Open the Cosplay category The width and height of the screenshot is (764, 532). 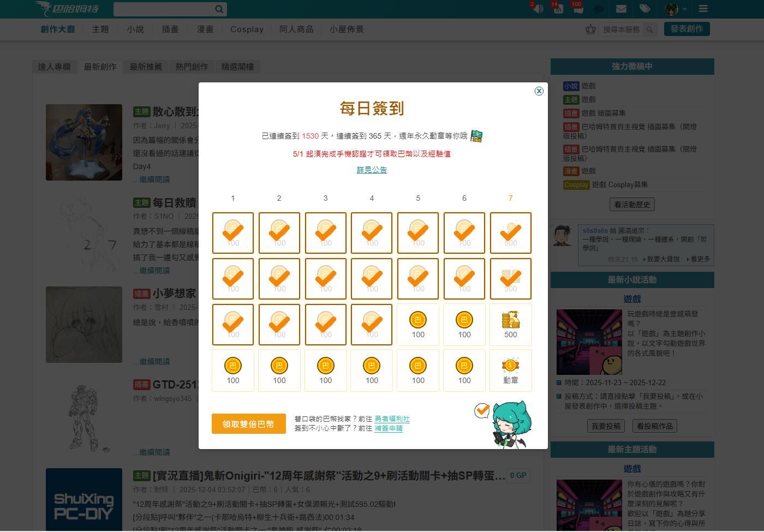(x=247, y=29)
